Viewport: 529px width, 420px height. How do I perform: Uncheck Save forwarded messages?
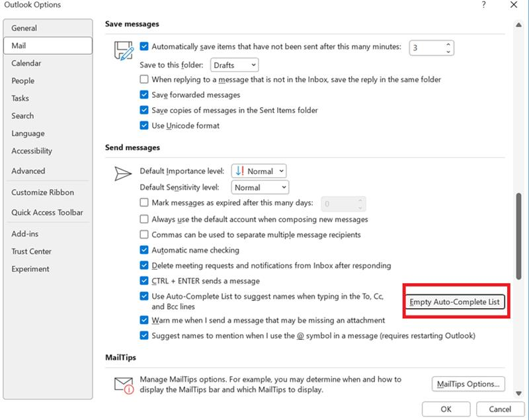144,95
